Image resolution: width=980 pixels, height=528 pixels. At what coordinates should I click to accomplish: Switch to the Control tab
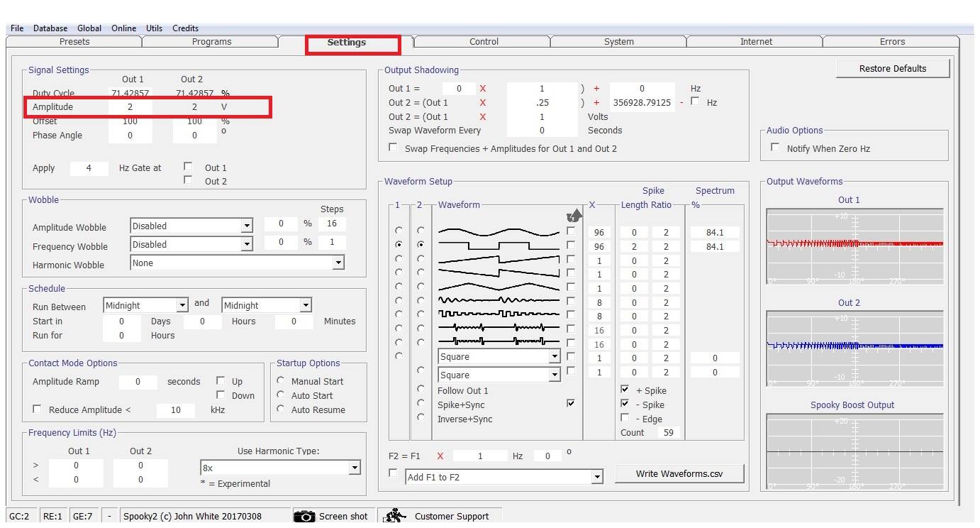[x=484, y=42]
